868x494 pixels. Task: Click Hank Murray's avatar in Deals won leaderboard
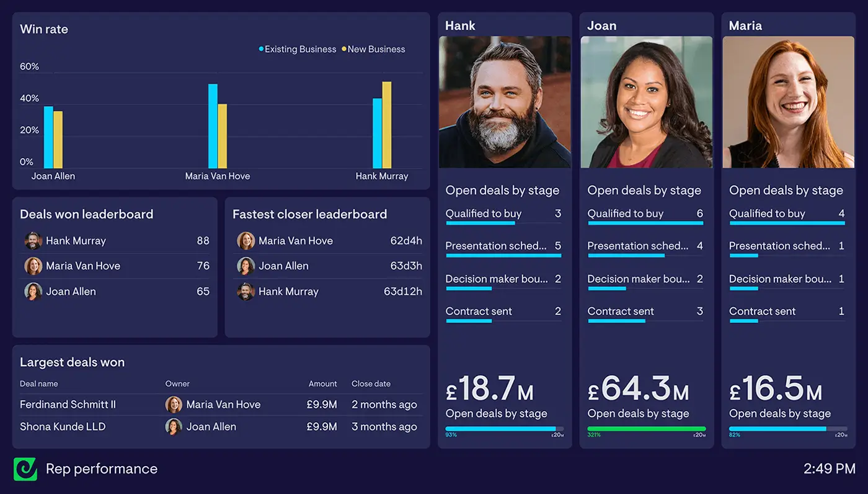[x=33, y=241]
